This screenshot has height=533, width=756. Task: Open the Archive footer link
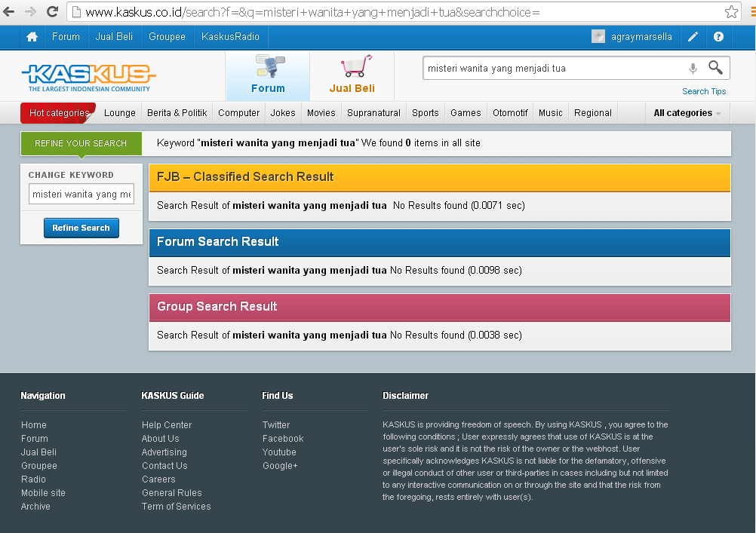[x=35, y=506]
